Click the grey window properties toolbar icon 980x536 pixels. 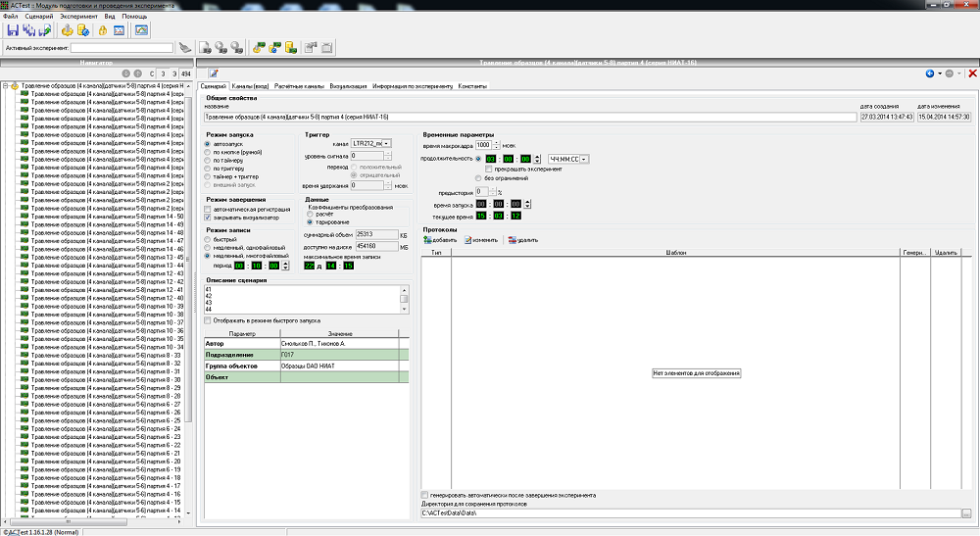point(311,47)
